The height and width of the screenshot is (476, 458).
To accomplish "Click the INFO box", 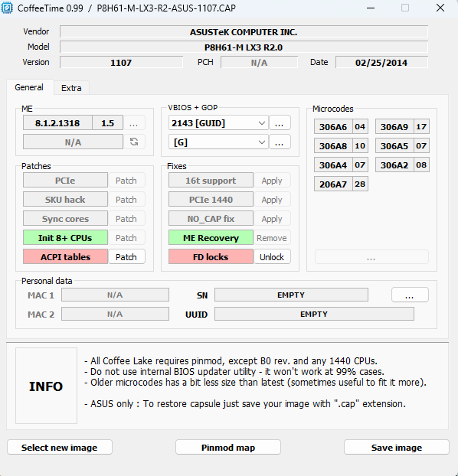I will coord(46,386).
